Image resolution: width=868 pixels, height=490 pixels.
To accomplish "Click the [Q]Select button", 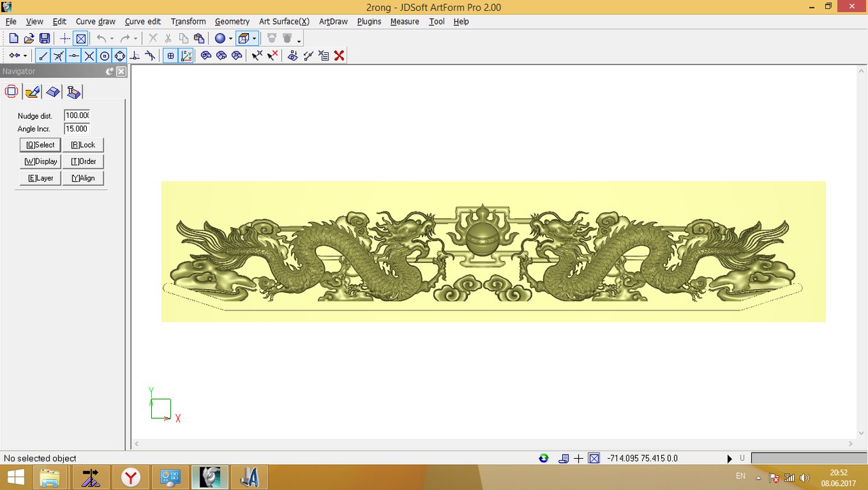I will click(40, 145).
